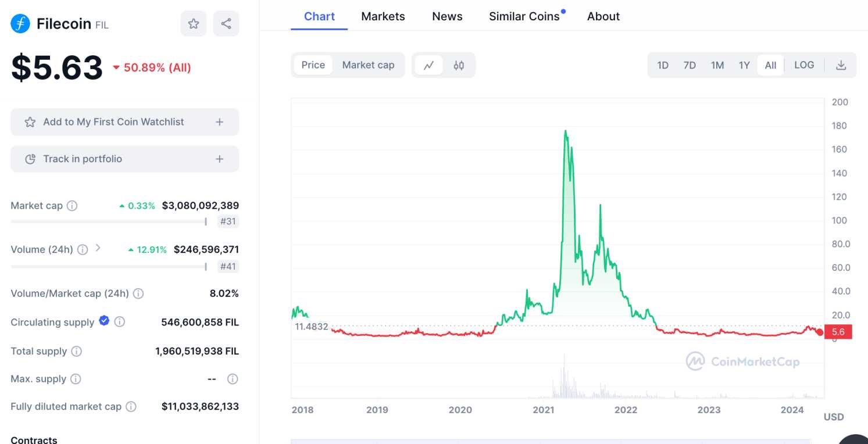The height and width of the screenshot is (444, 868).
Task: Click Add to My First Coin Watchlist
Action: [x=124, y=122]
